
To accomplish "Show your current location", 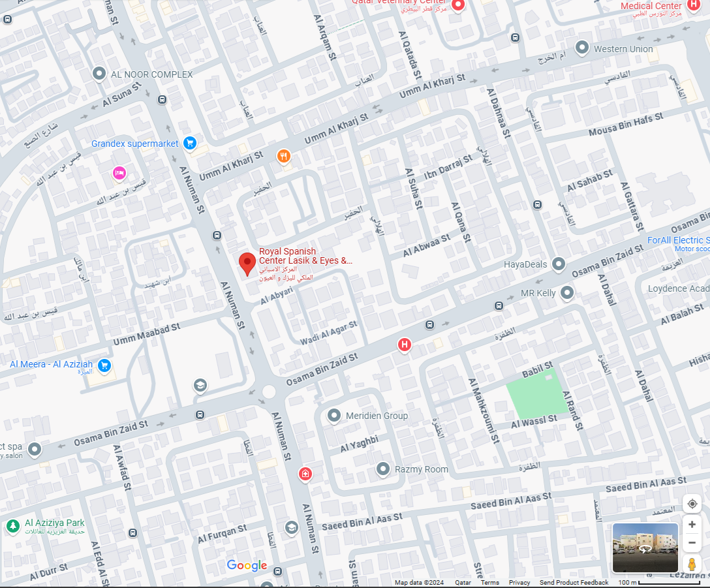I will point(692,504).
